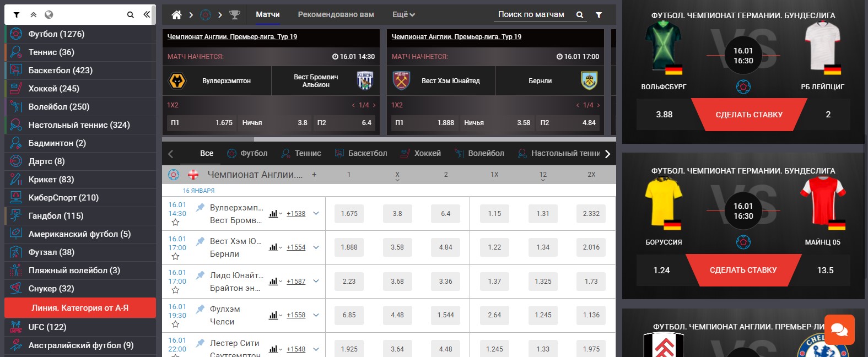Click the globe icon in the sidebar header
This screenshot has height=357, width=868.
click(x=48, y=15)
